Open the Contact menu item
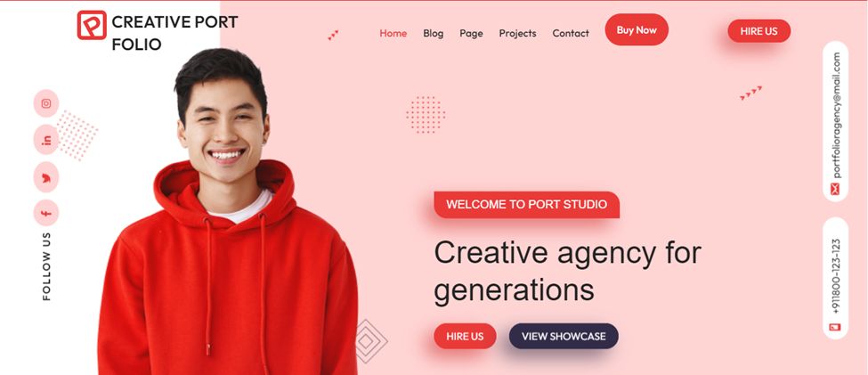The width and height of the screenshot is (868, 375). pos(571,33)
